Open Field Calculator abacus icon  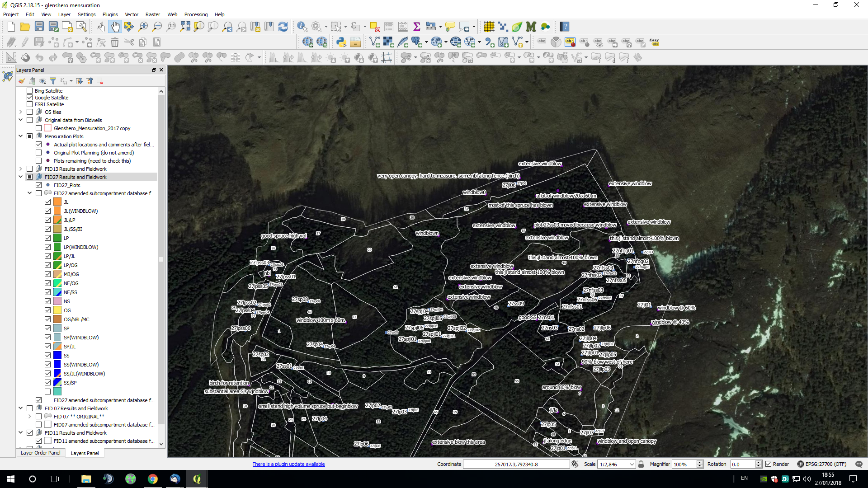point(403,27)
